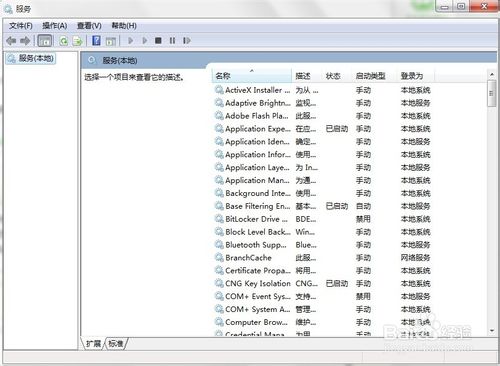Image resolution: width=500 pixels, height=366 pixels.
Task: Click the Export list toolbar icon
Action: tap(77, 41)
